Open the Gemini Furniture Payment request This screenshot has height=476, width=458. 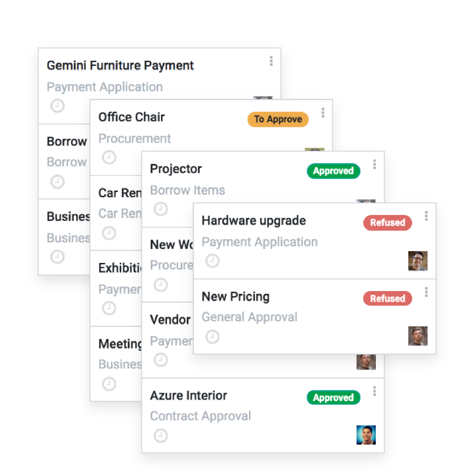[120, 66]
